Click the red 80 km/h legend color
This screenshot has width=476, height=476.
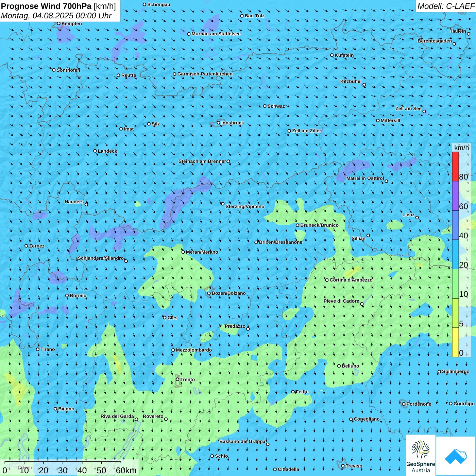pyautogui.click(x=455, y=166)
